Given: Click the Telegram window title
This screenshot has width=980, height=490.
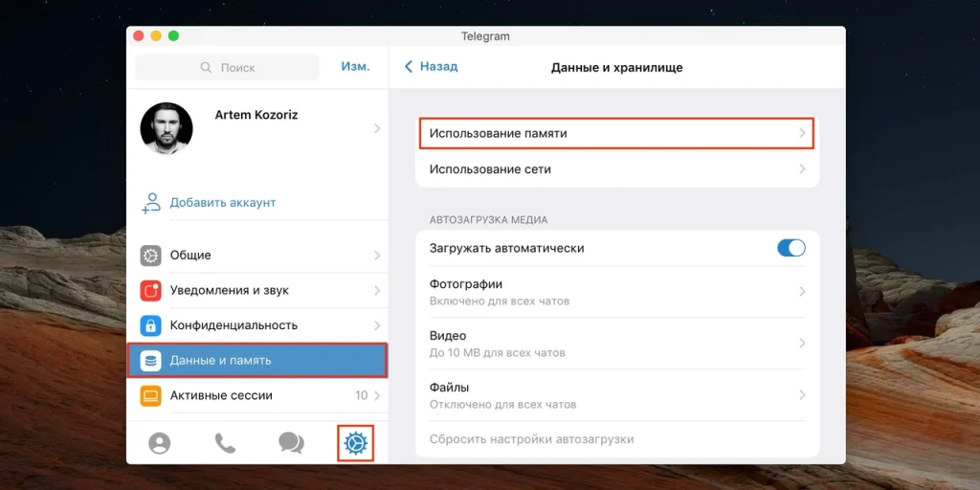Looking at the screenshot, I should pyautogui.click(x=485, y=36).
